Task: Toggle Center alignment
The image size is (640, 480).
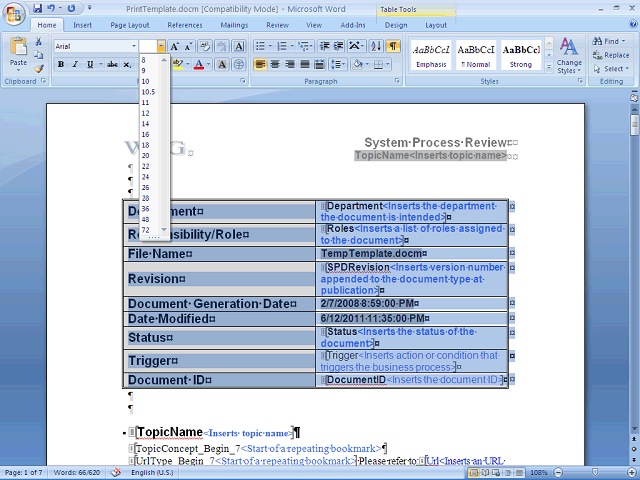Action: pyautogui.click(x=275, y=64)
